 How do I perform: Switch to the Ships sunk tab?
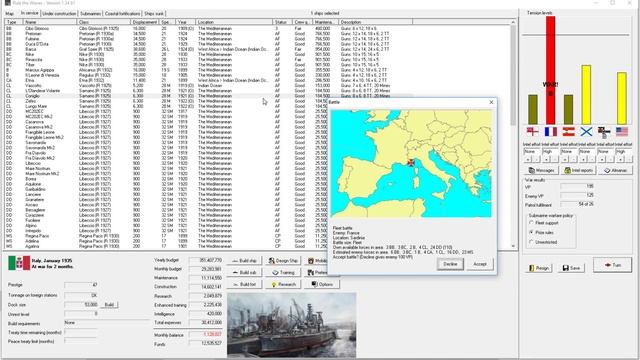coord(154,13)
